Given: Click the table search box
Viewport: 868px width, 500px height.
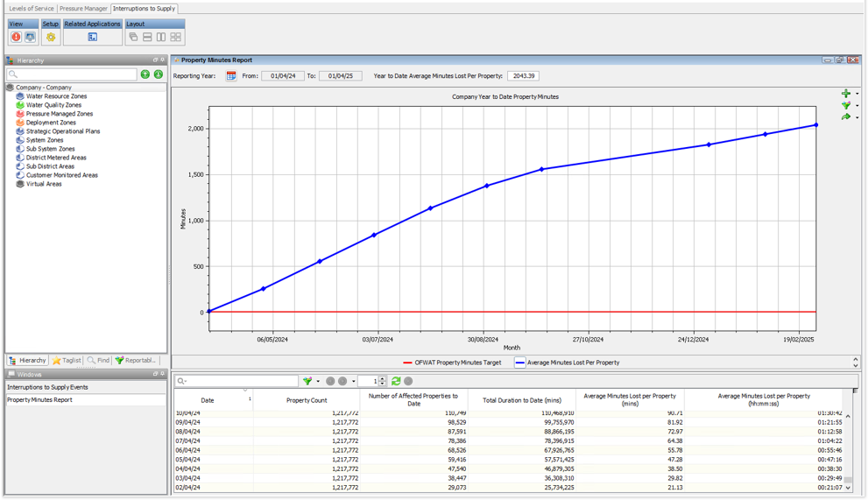Looking at the screenshot, I should 237,381.
